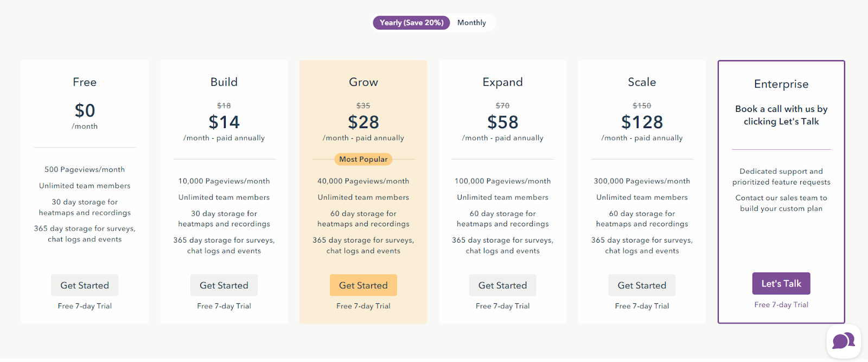This screenshot has width=868, height=362.
Task: Click Get Started under Scale plan
Action: pos(642,285)
